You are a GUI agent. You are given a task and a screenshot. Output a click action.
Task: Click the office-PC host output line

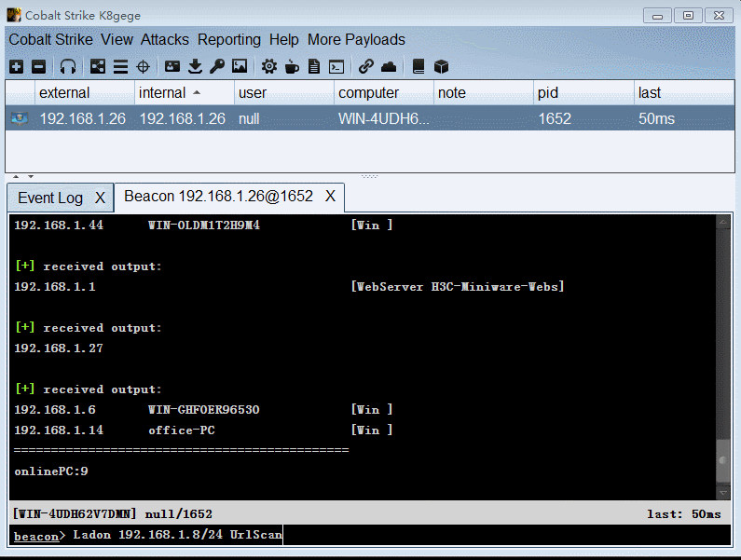coord(203,430)
